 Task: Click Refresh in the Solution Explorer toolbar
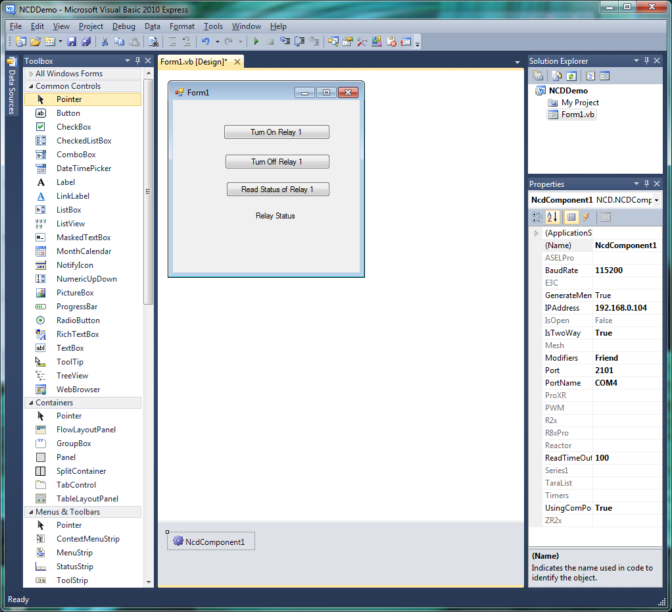pos(571,76)
